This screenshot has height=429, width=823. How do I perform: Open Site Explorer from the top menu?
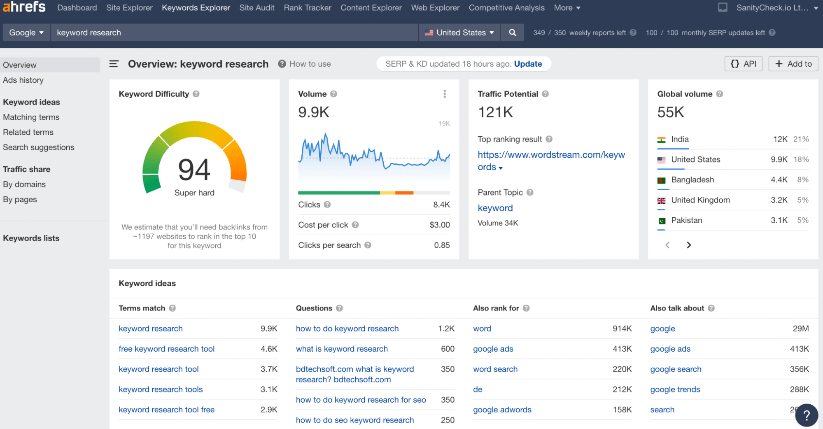pos(129,8)
